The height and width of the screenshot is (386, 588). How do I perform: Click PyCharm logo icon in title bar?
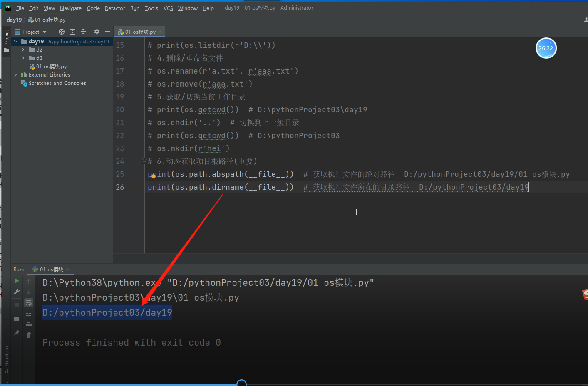click(8, 7)
